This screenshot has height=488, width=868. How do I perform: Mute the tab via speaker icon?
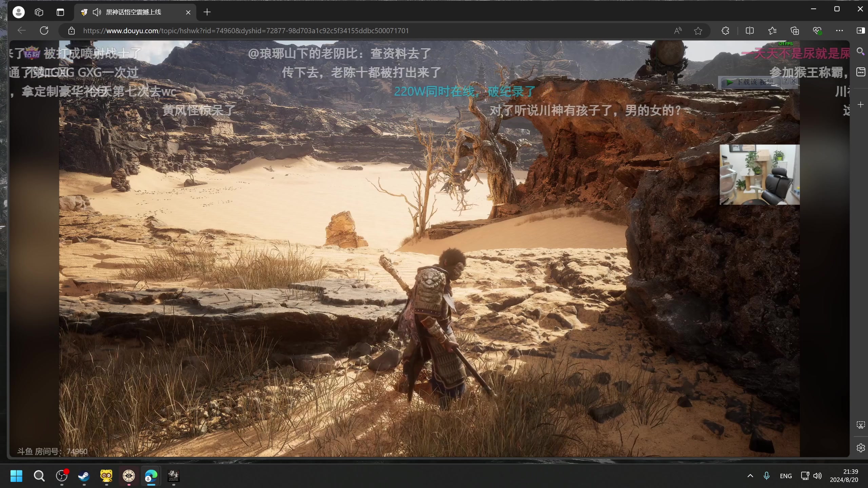(x=97, y=12)
